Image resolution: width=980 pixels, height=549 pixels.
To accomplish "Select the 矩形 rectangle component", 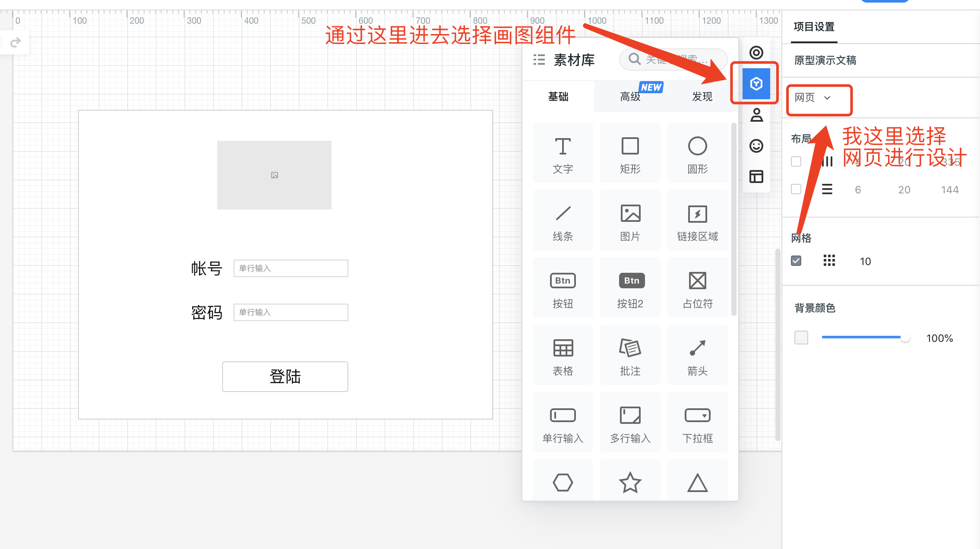I will point(630,153).
